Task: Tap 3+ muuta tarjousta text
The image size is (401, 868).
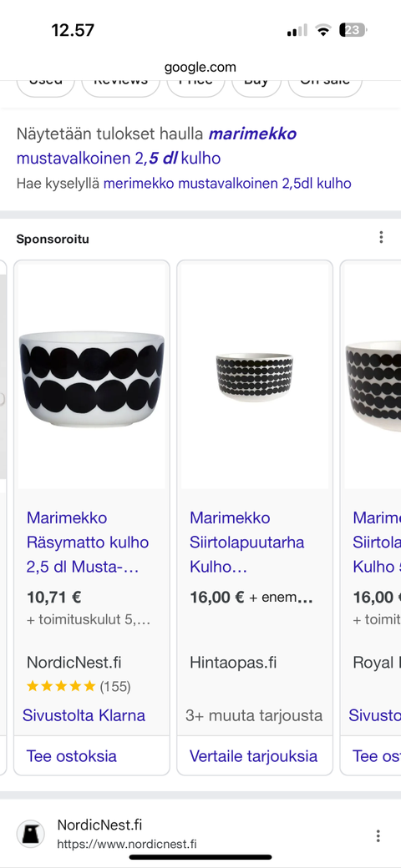Action: click(254, 715)
